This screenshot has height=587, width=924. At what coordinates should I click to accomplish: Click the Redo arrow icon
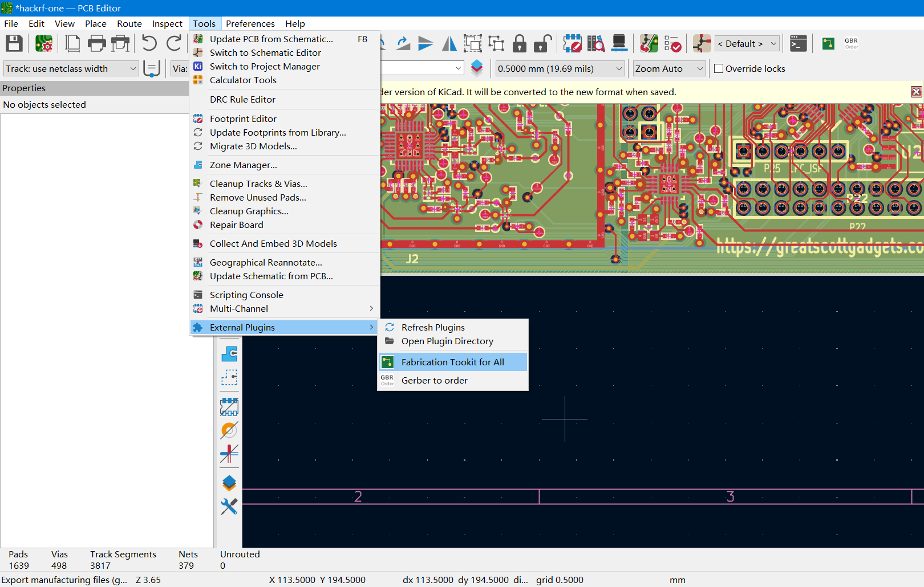174,44
